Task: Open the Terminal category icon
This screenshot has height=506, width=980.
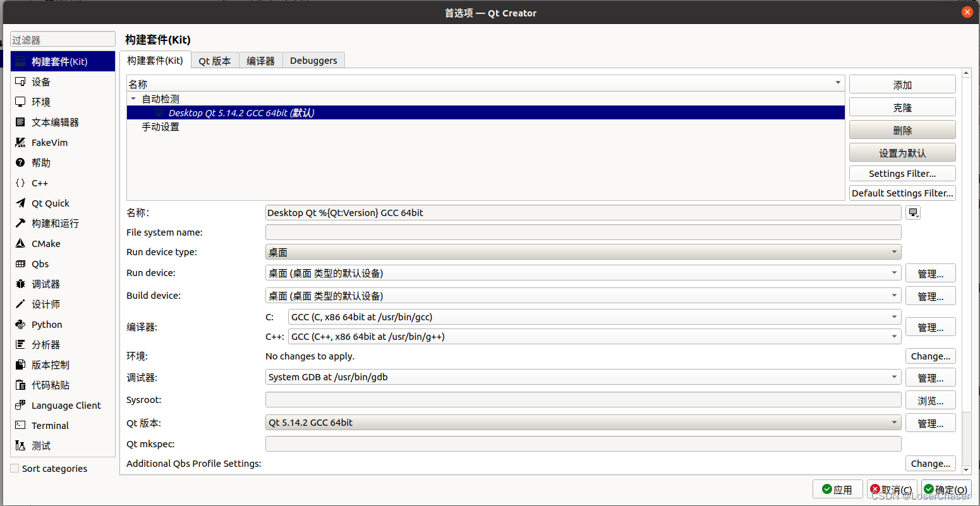Action: click(20, 425)
